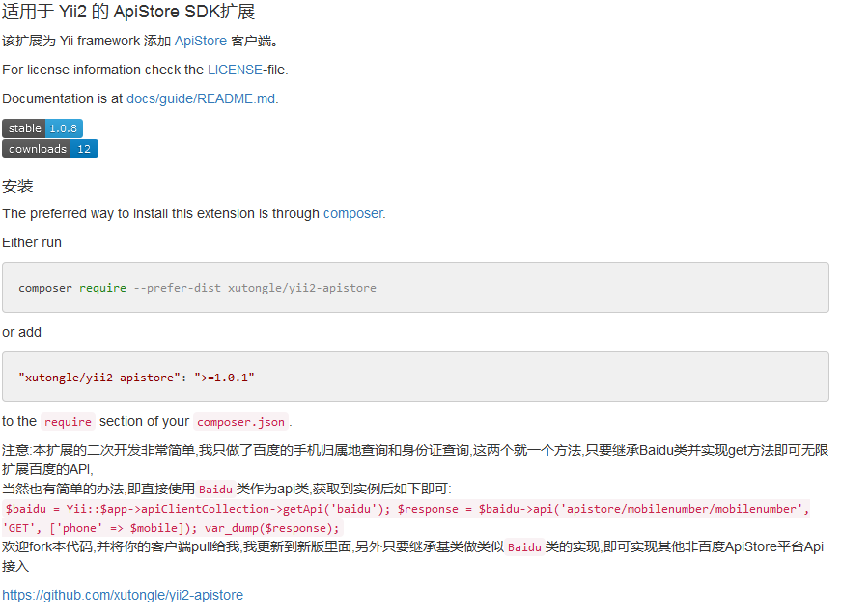Image resolution: width=841 pixels, height=616 pixels.
Task: Click the composer require command code block
Action: coord(416,288)
